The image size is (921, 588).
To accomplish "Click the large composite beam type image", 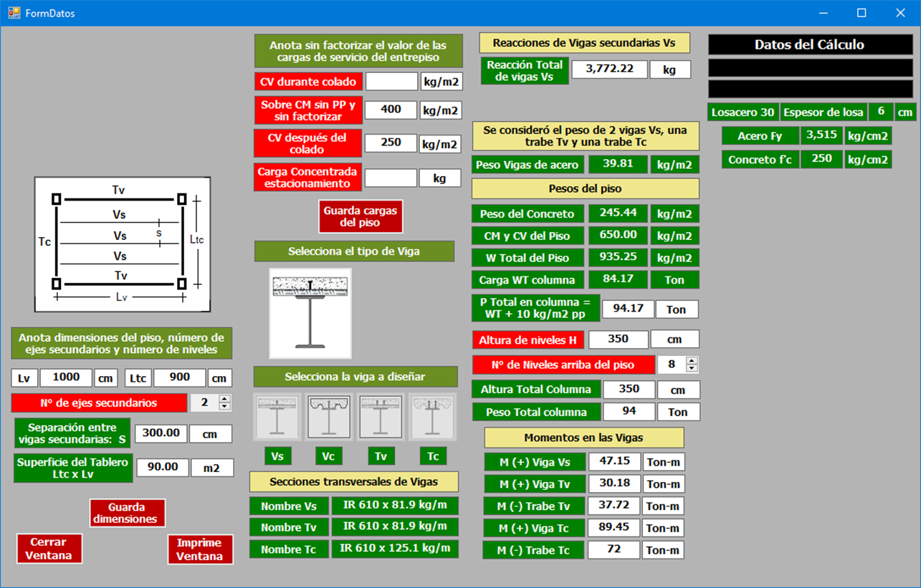I will 310,313.
